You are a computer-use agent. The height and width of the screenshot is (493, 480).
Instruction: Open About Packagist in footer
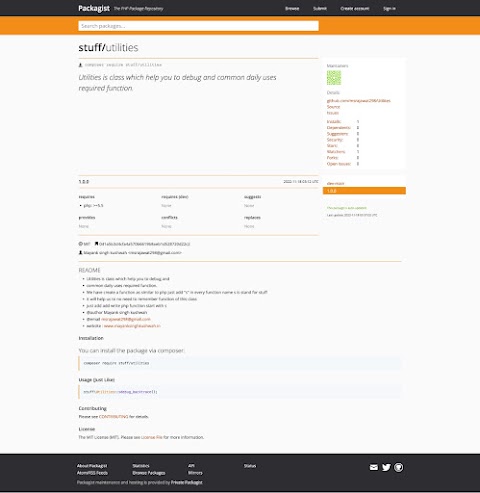coord(92,466)
